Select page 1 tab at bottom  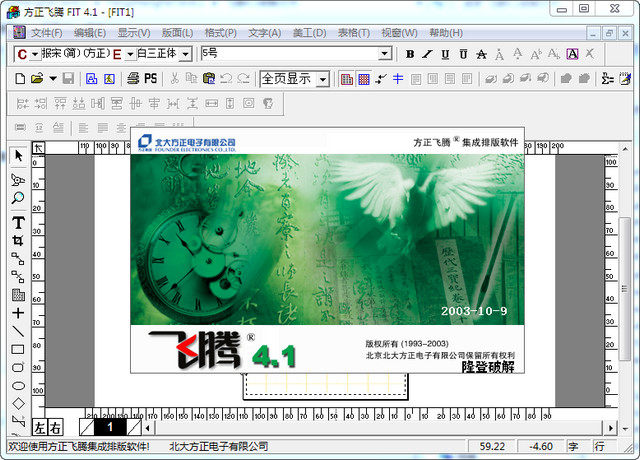pos(110,427)
